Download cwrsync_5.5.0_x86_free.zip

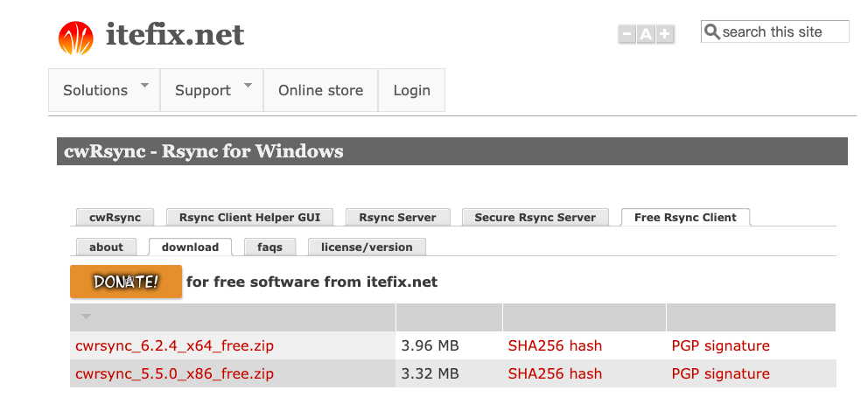coord(174,374)
